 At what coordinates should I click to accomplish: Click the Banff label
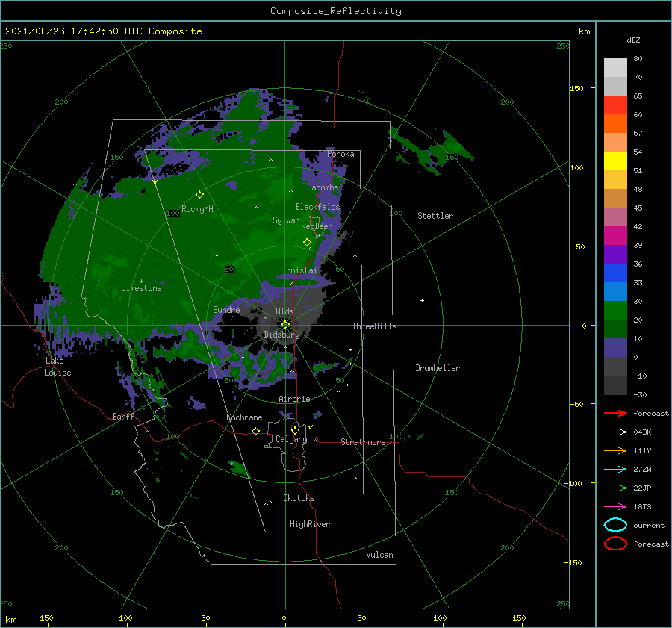click(x=123, y=416)
